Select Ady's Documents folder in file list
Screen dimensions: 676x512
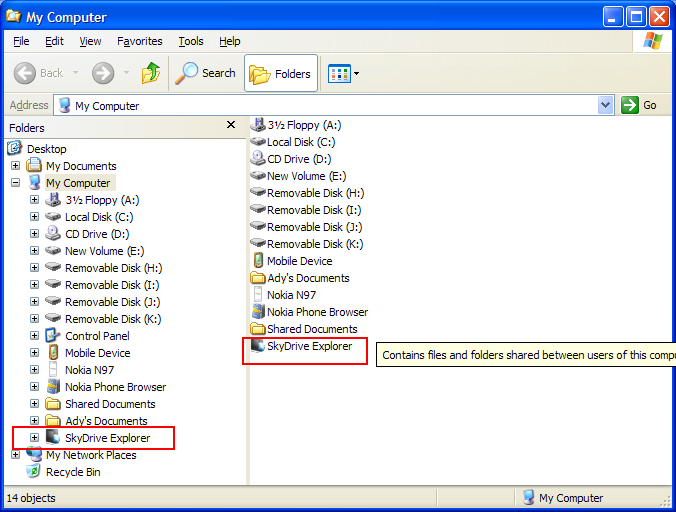[x=258, y=277]
